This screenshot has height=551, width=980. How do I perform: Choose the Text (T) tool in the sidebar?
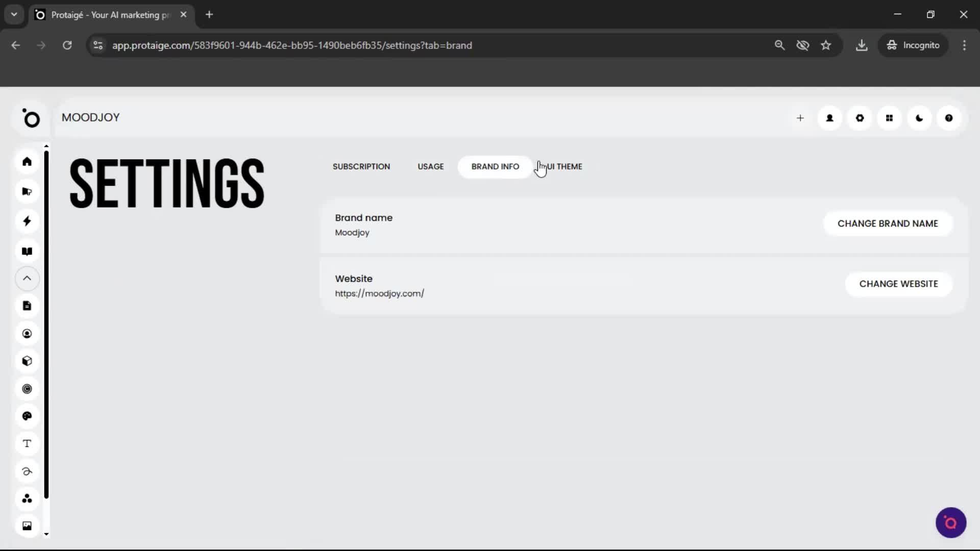tap(27, 443)
